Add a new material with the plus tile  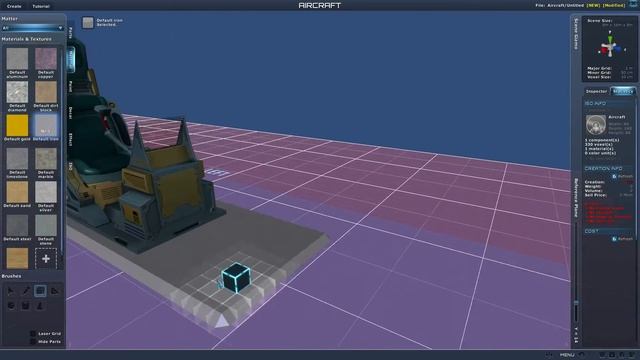pyautogui.click(x=46, y=259)
